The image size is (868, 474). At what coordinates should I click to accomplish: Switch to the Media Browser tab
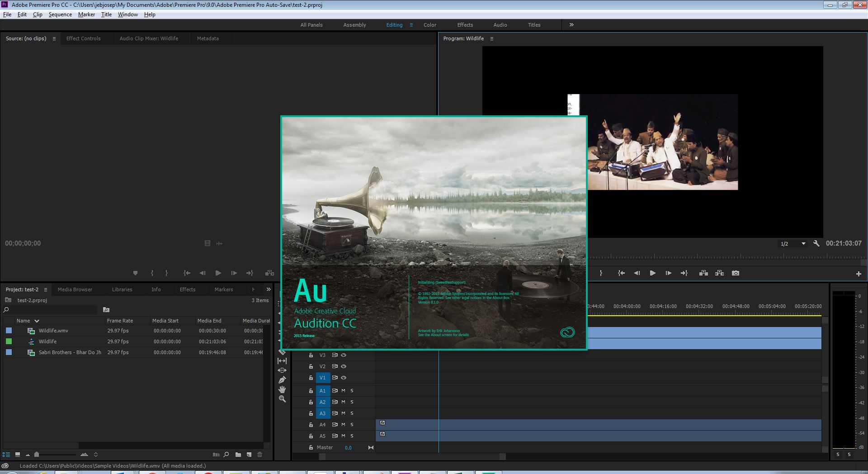pos(75,289)
